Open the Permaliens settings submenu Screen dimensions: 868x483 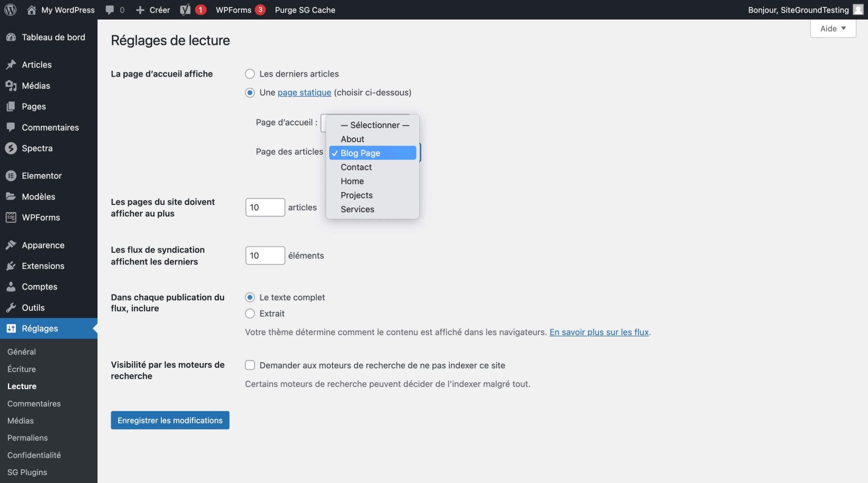[27, 438]
